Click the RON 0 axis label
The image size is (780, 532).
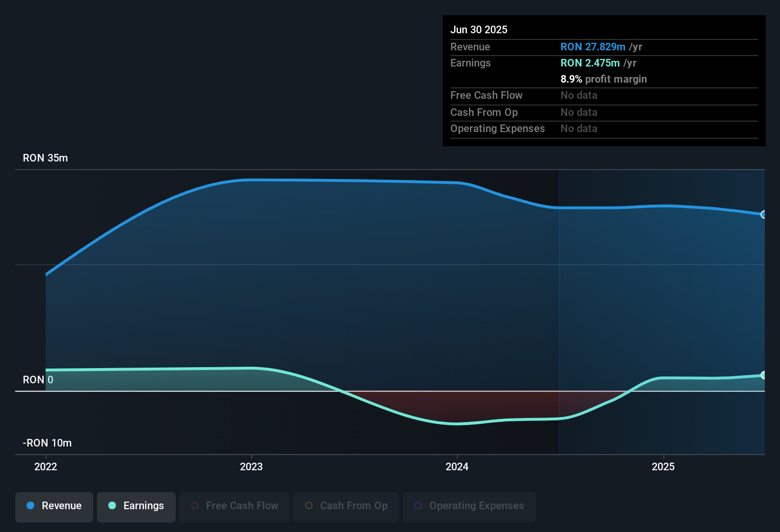click(38, 380)
